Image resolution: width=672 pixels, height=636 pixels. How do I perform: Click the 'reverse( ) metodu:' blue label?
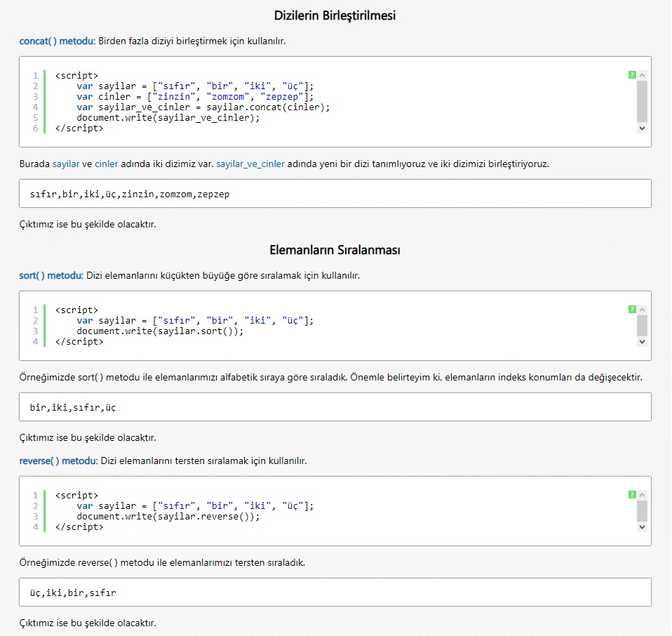coord(59,461)
